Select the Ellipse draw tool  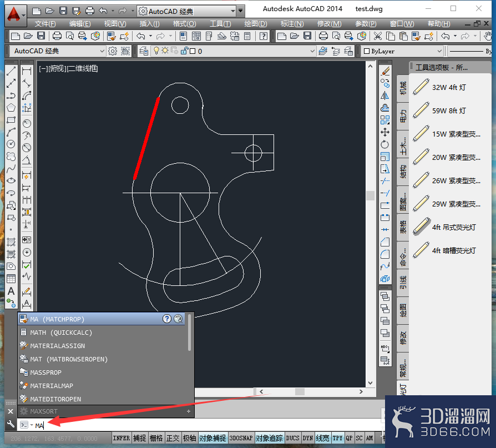click(x=11, y=180)
